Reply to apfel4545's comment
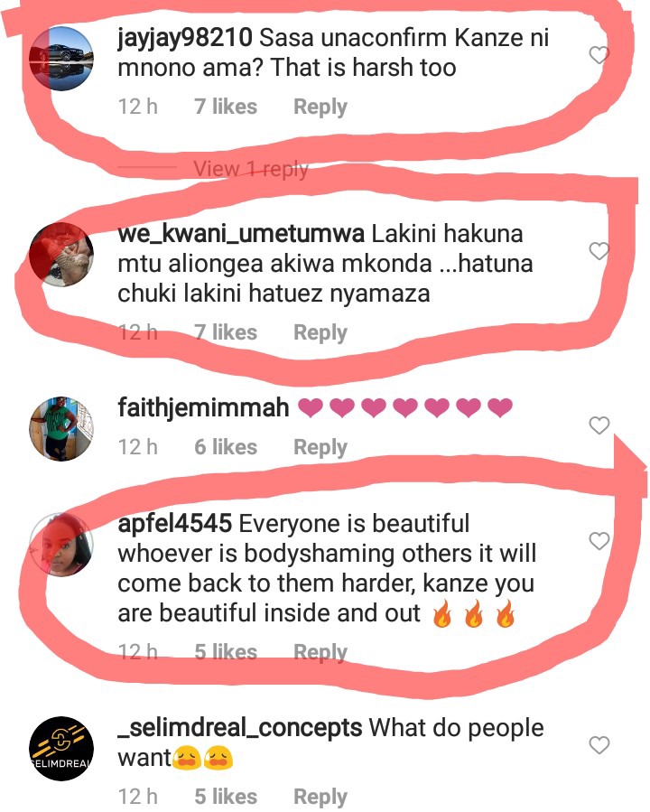Viewport: 650px width, 812px height. click(x=320, y=652)
